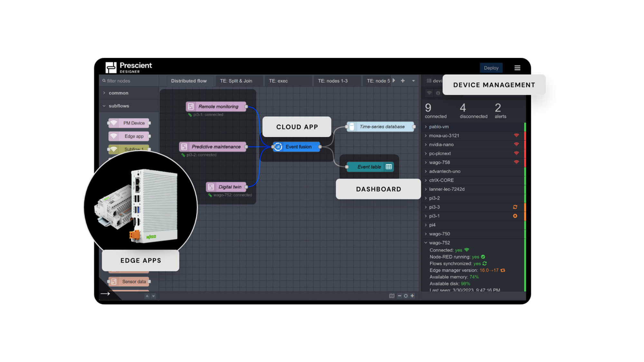Switch to the Distributed flow tab
644x362 pixels.
tap(189, 81)
